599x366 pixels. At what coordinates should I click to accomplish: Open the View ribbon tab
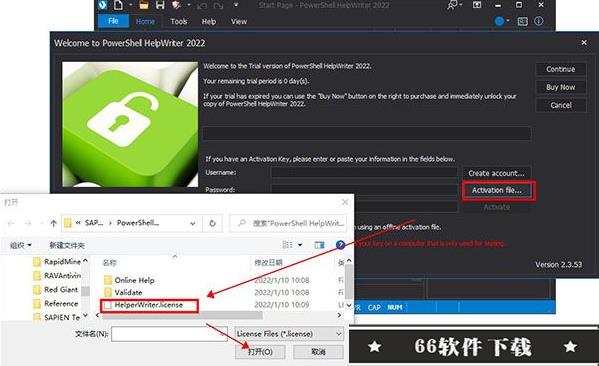click(x=239, y=21)
